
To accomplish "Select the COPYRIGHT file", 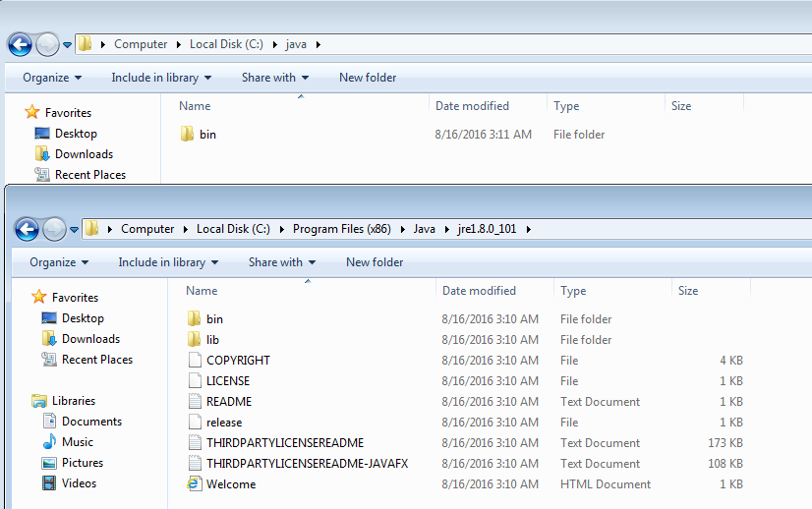I will [238, 361].
